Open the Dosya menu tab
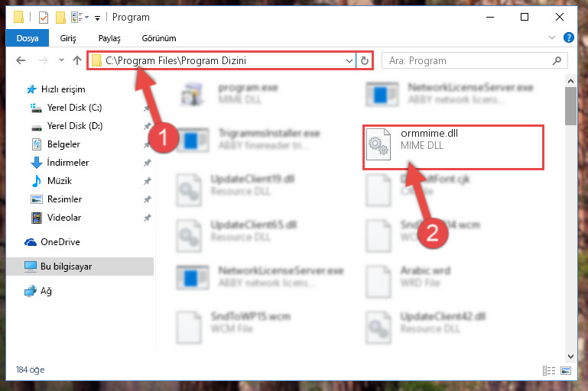Viewport: 588px width, 391px height. click(x=28, y=38)
